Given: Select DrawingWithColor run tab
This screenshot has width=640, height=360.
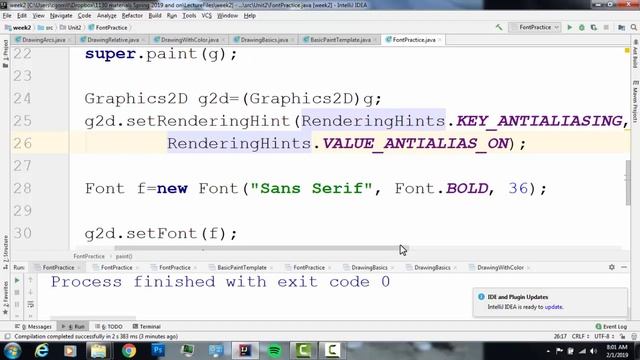Looking at the screenshot, I should pyautogui.click(x=499, y=267).
